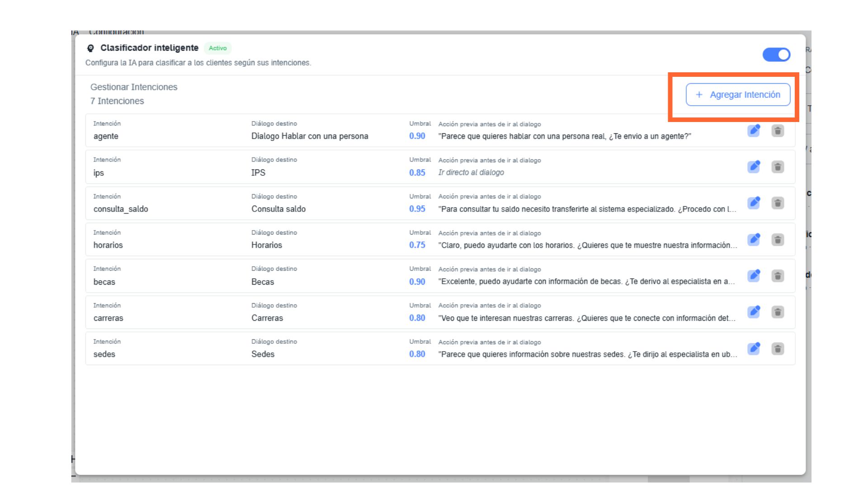Edit the consulta_saldo intention

point(754,203)
